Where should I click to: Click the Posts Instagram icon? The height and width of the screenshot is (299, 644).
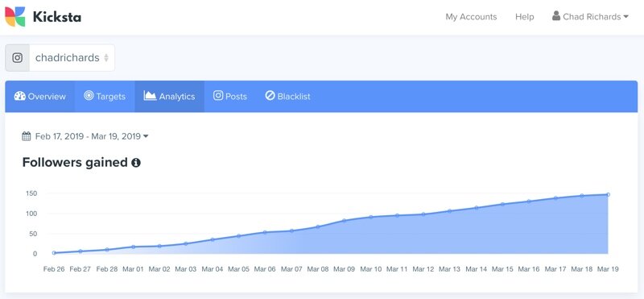point(218,95)
